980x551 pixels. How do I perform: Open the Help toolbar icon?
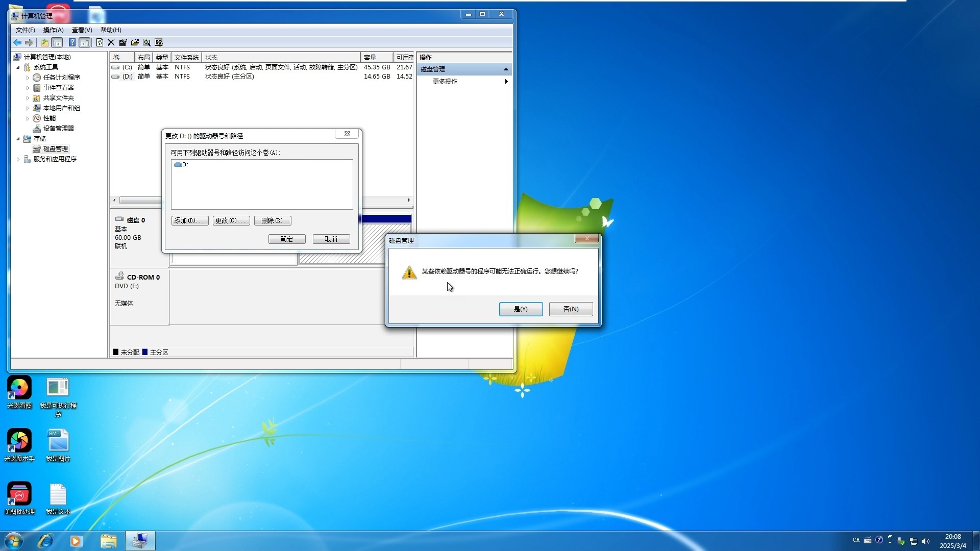(x=72, y=42)
